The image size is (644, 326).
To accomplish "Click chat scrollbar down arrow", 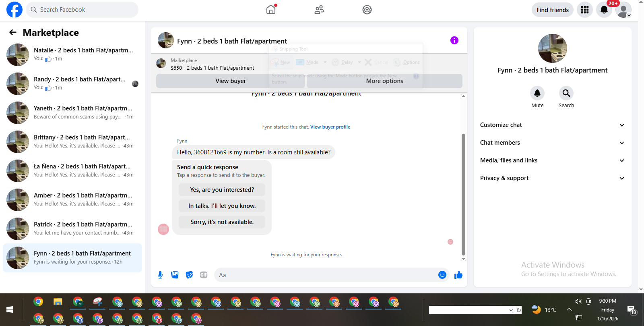I will (463, 259).
